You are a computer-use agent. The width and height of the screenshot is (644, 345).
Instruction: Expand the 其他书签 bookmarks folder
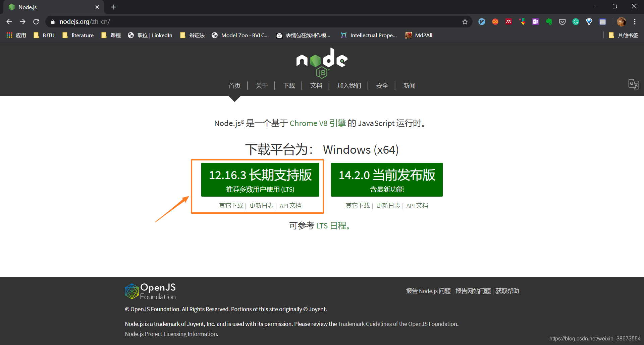pyautogui.click(x=623, y=35)
